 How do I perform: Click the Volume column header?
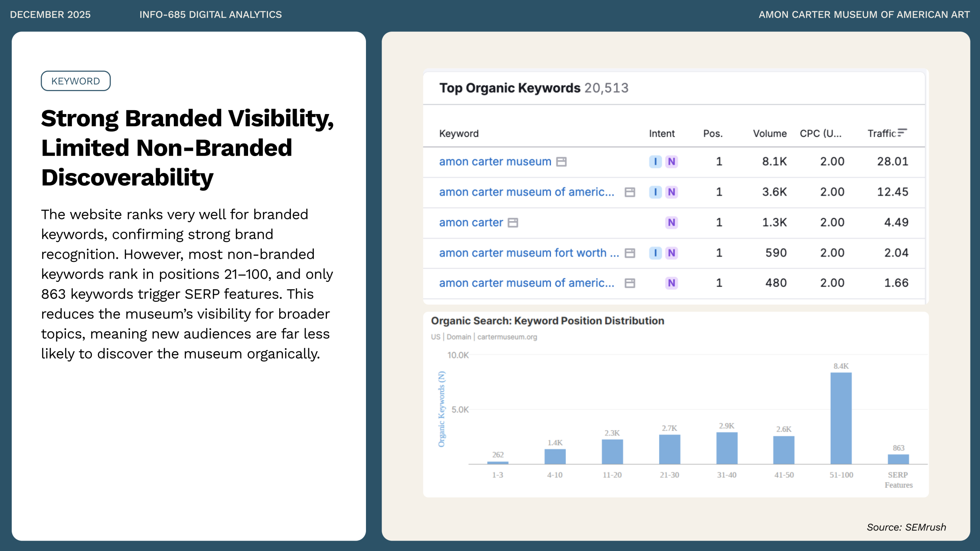[x=769, y=134]
